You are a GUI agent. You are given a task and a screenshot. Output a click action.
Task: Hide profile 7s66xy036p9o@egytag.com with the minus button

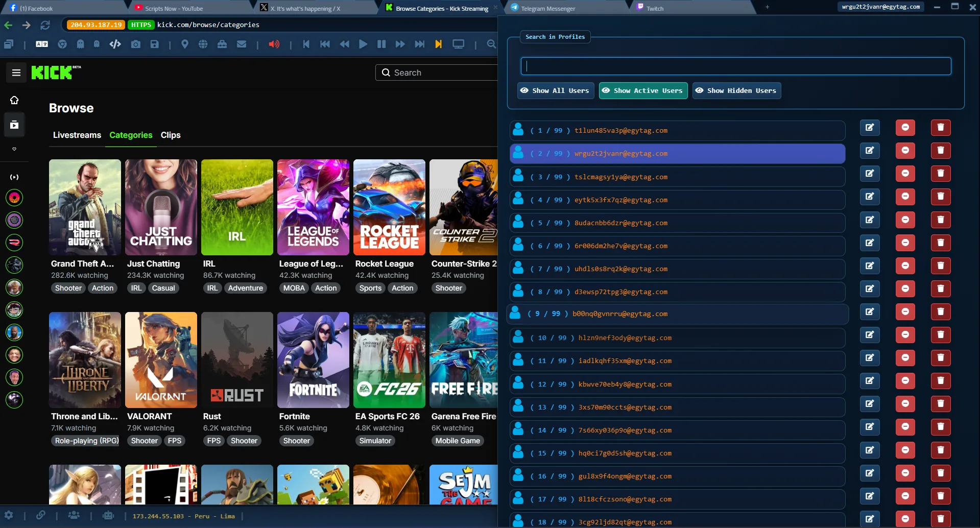click(905, 426)
